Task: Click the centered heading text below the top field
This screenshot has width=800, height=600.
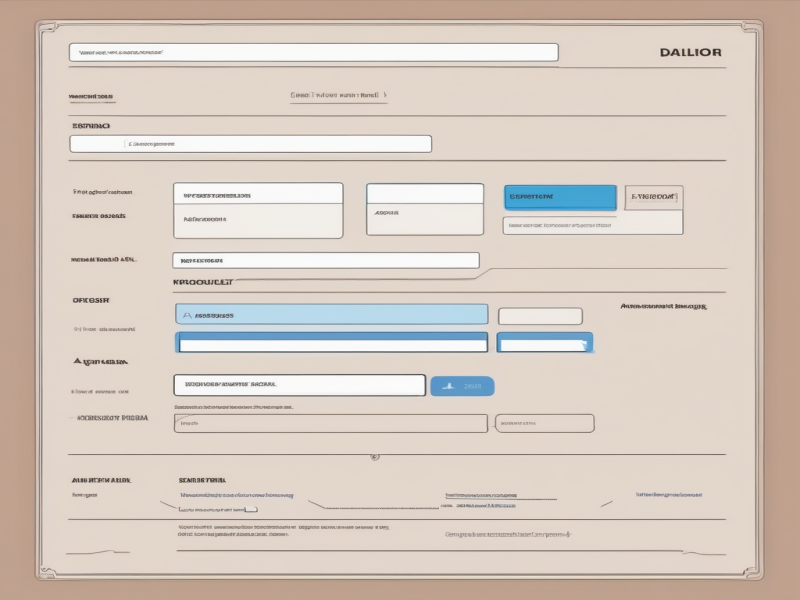Action: click(337, 96)
